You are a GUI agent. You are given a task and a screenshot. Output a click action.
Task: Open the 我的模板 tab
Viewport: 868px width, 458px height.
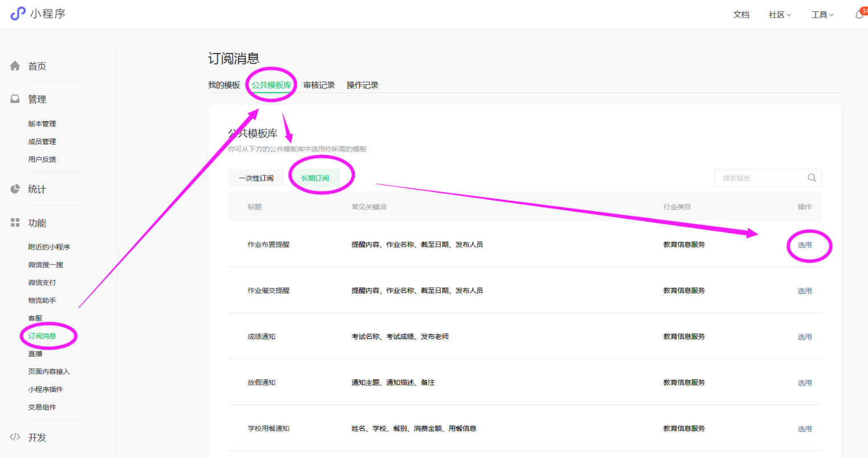(x=224, y=85)
